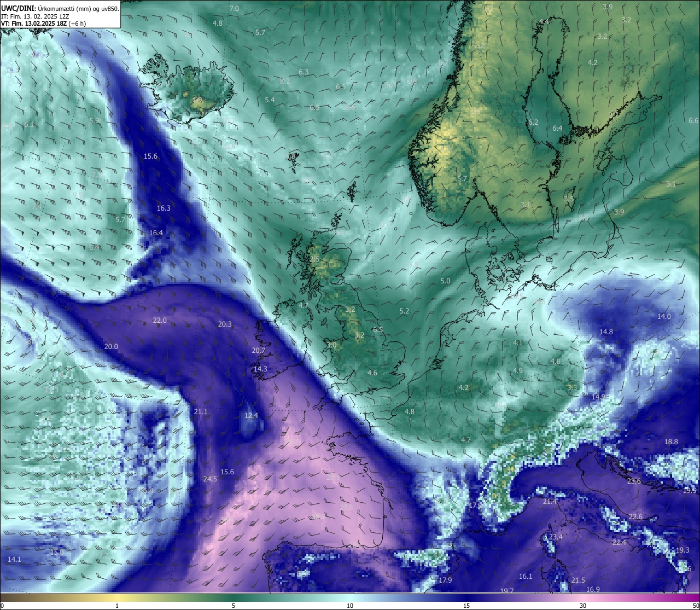This screenshot has height=610, width=700.
Task: Click the 5.0 value over the North Sea
Action: pyautogui.click(x=445, y=281)
